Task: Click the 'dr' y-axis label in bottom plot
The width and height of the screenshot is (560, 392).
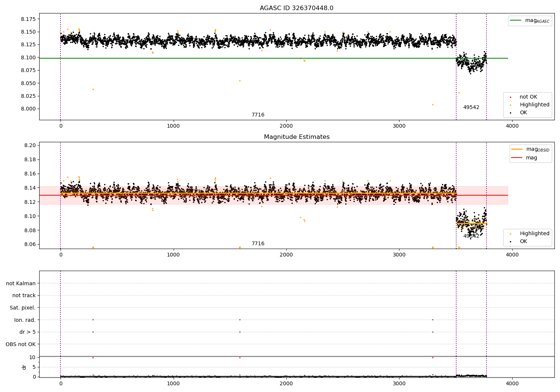Action: pos(24,367)
